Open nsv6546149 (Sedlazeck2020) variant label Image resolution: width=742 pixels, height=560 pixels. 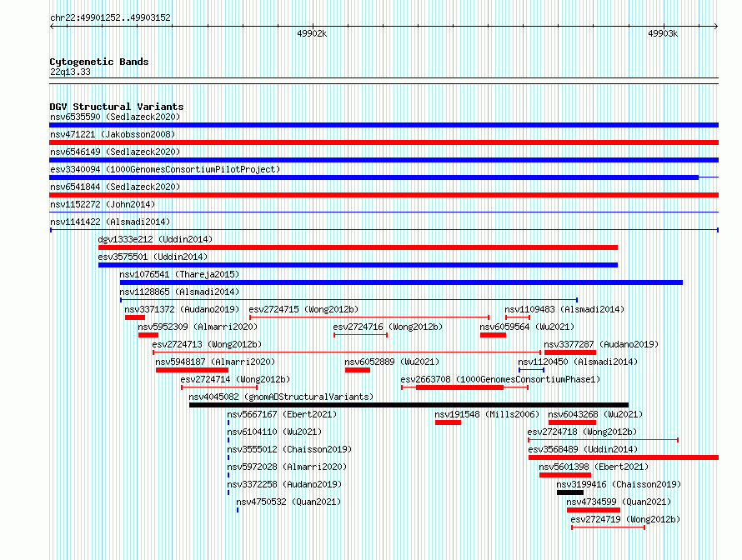[115, 152]
